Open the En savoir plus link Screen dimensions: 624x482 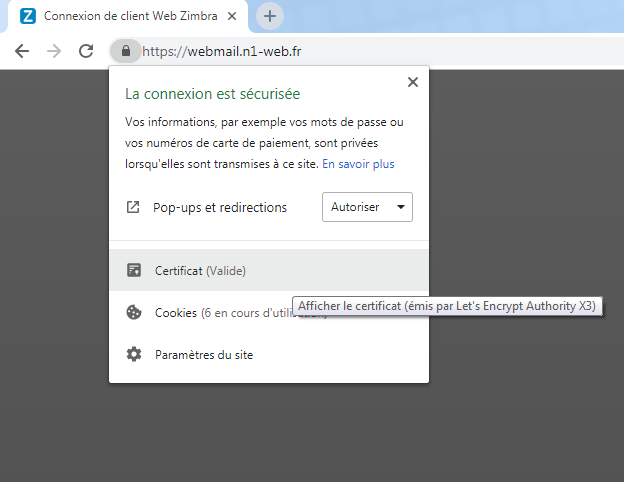[358, 163]
